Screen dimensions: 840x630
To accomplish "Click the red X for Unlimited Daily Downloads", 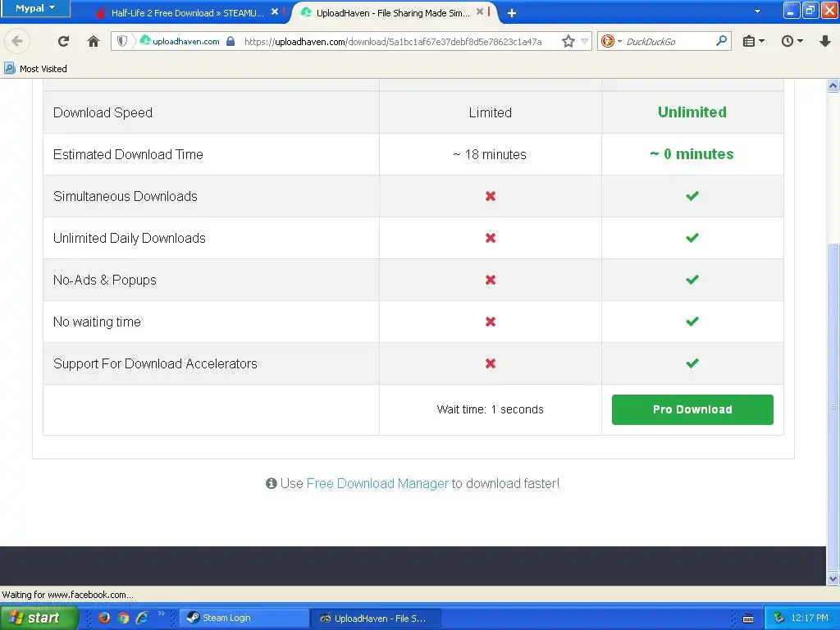I will tap(491, 238).
